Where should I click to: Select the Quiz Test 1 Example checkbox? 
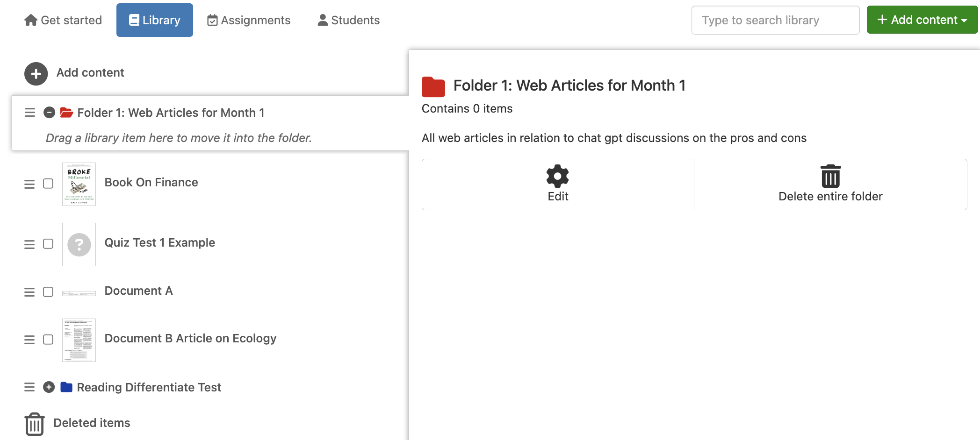click(48, 244)
